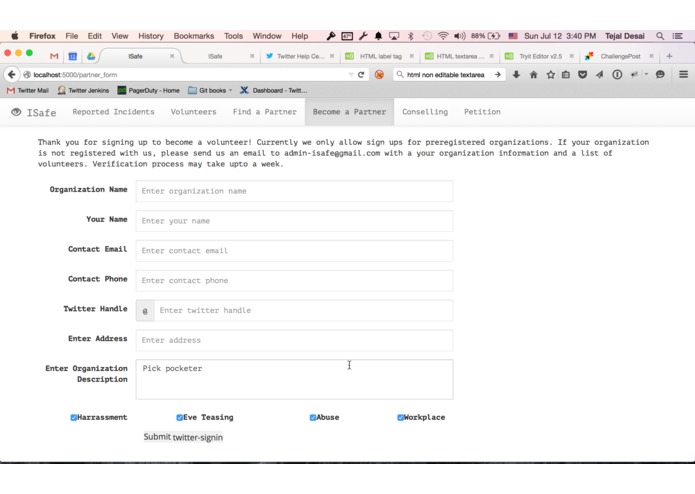The width and height of the screenshot is (695, 494).
Task: Go to Find a Partner
Action: click(x=265, y=112)
